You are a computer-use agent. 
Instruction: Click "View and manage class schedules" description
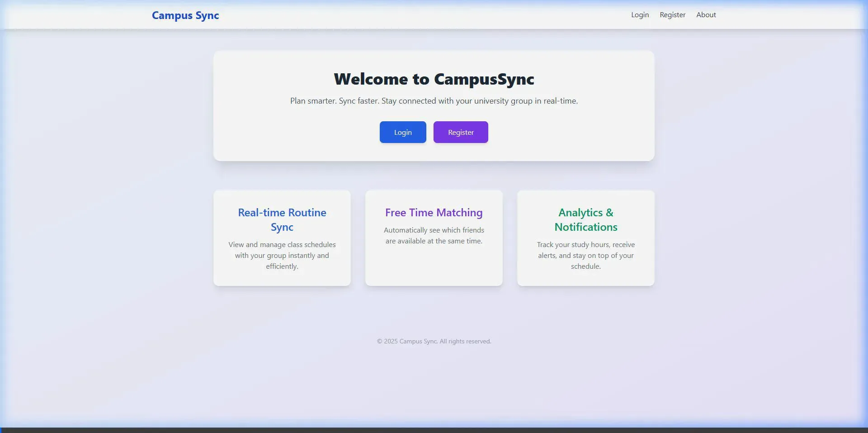(x=282, y=255)
